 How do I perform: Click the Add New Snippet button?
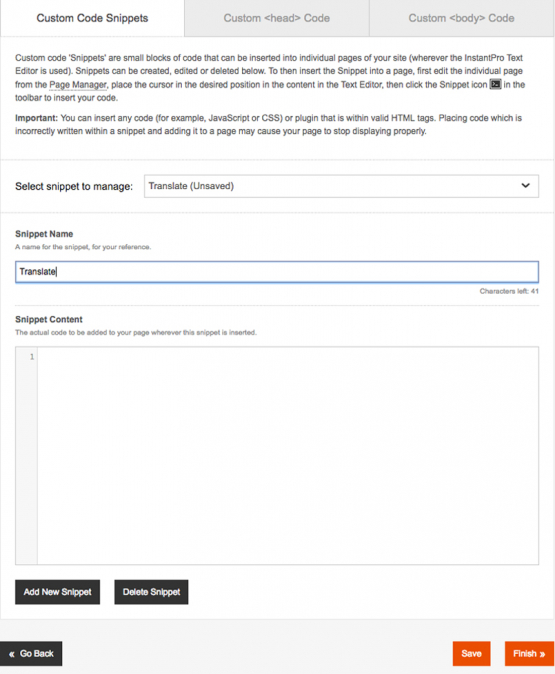58,592
